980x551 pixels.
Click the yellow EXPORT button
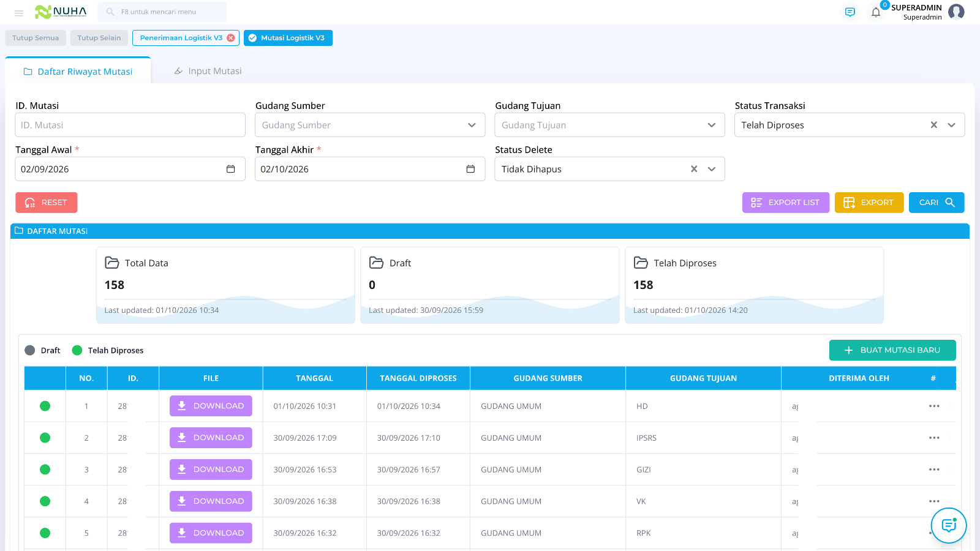pyautogui.click(x=869, y=203)
